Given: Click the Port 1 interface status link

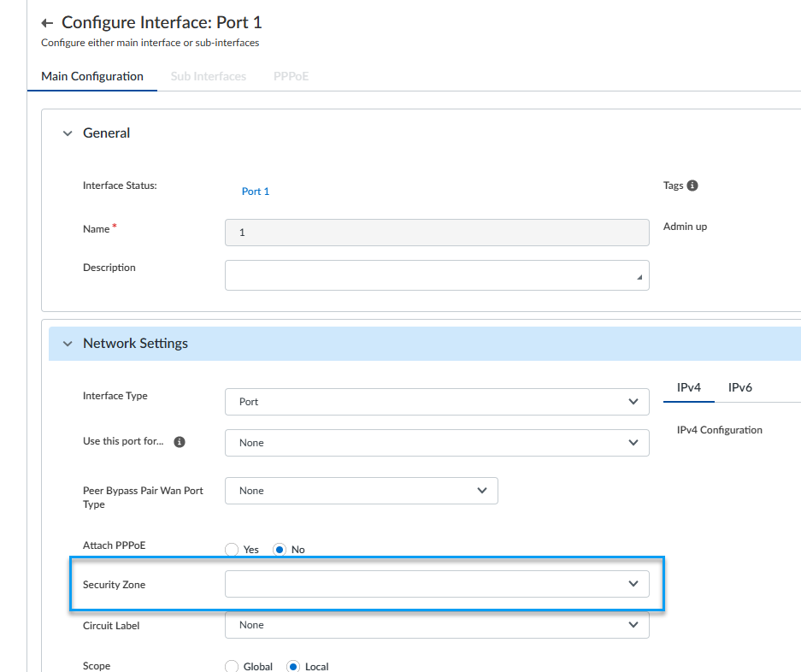Looking at the screenshot, I should pyautogui.click(x=256, y=192).
